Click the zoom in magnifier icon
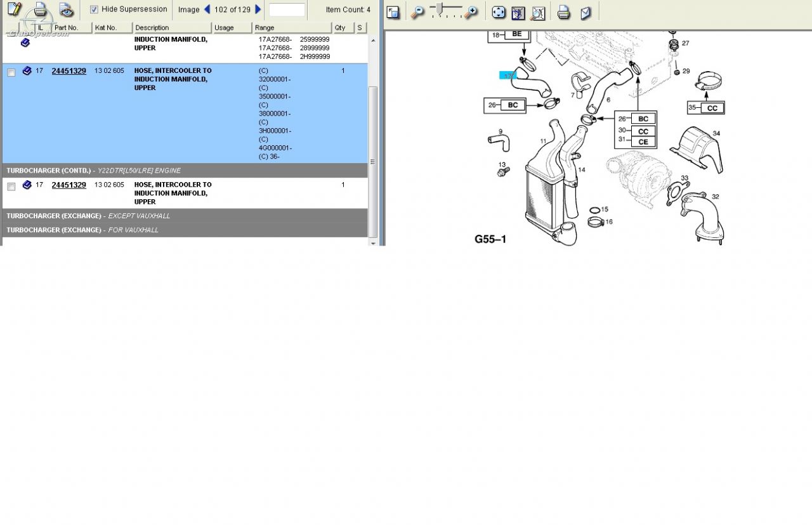The height and width of the screenshot is (526, 812). [x=471, y=12]
